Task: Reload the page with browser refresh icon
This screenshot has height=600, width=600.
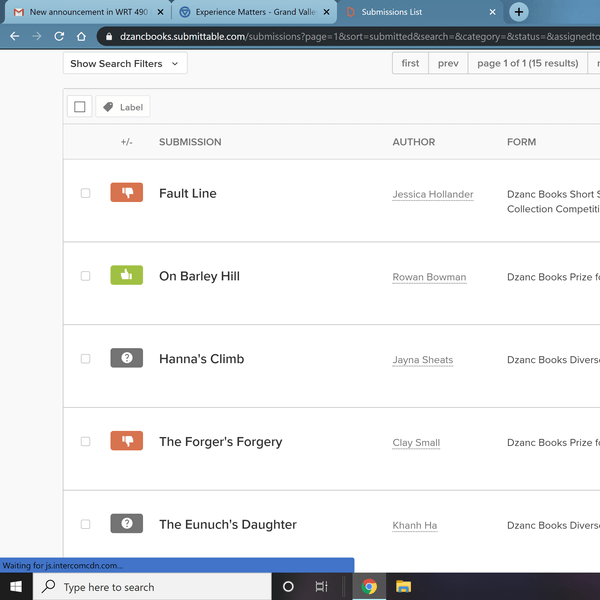Action: [x=59, y=36]
